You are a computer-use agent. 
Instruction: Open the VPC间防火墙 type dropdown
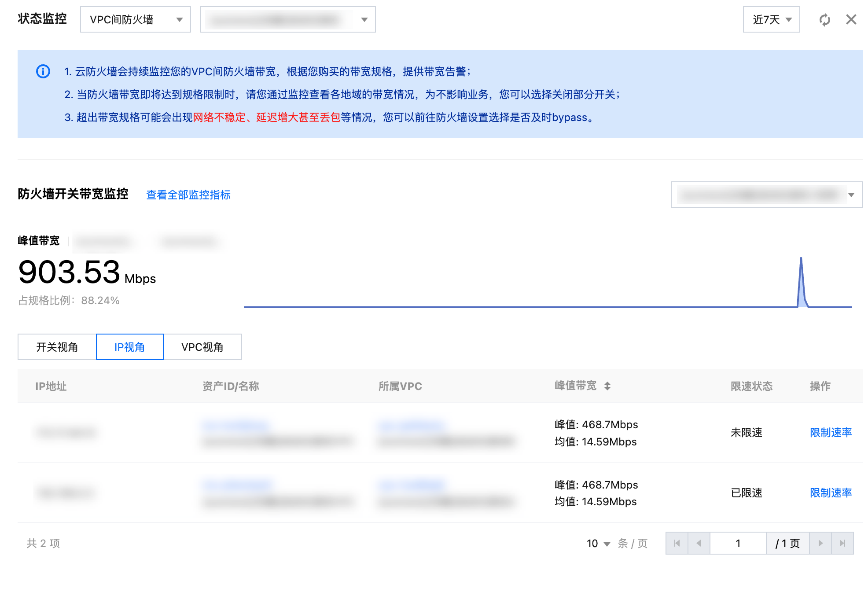coord(136,19)
